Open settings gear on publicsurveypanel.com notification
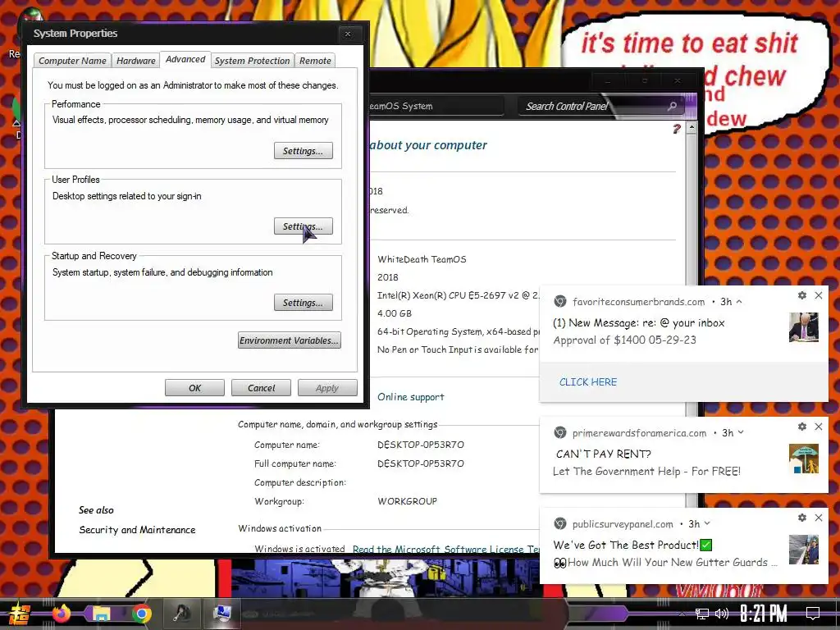840x630 pixels. (802, 518)
